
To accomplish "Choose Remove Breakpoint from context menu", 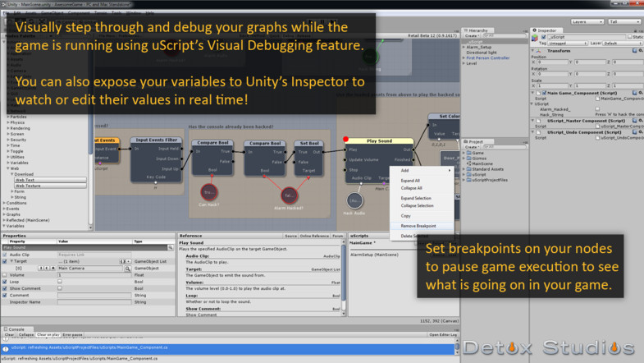I will click(422, 226).
